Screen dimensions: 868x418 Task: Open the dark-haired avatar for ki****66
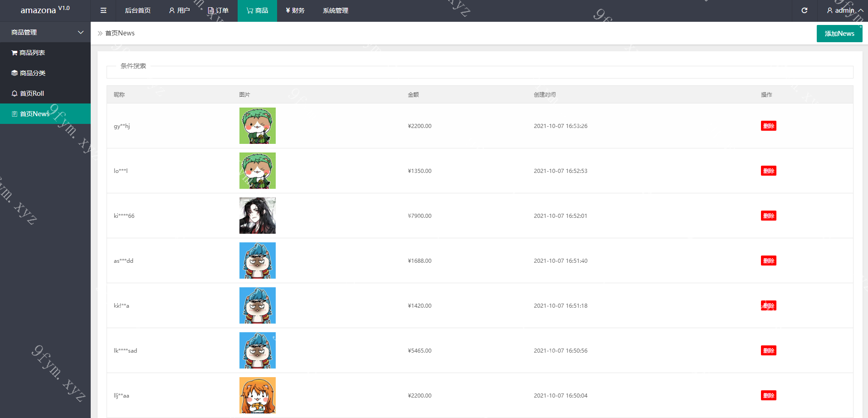tap(258, 216)
